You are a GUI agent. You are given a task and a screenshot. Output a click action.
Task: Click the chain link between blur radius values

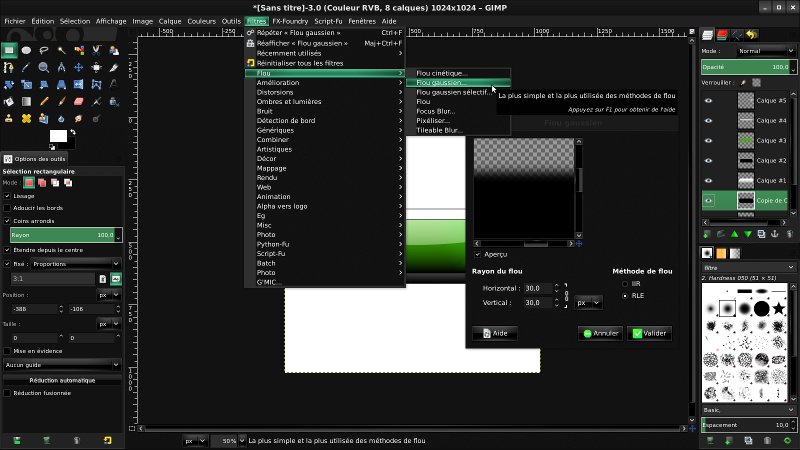pyautogui.click(x=566, y=295)
